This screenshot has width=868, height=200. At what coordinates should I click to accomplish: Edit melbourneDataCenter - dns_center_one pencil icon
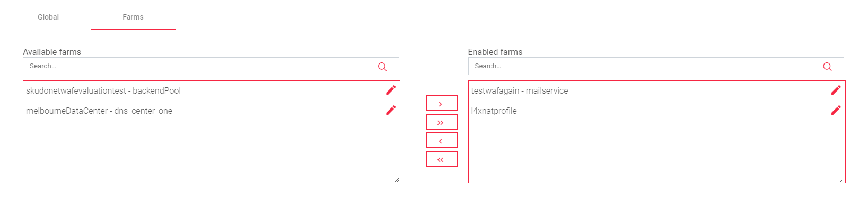(x=391, y=110)
